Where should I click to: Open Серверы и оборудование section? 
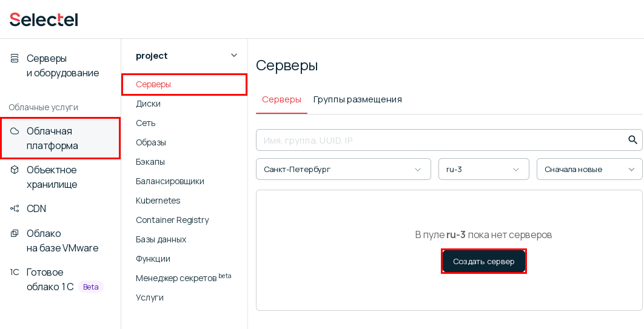click(62, 65)
